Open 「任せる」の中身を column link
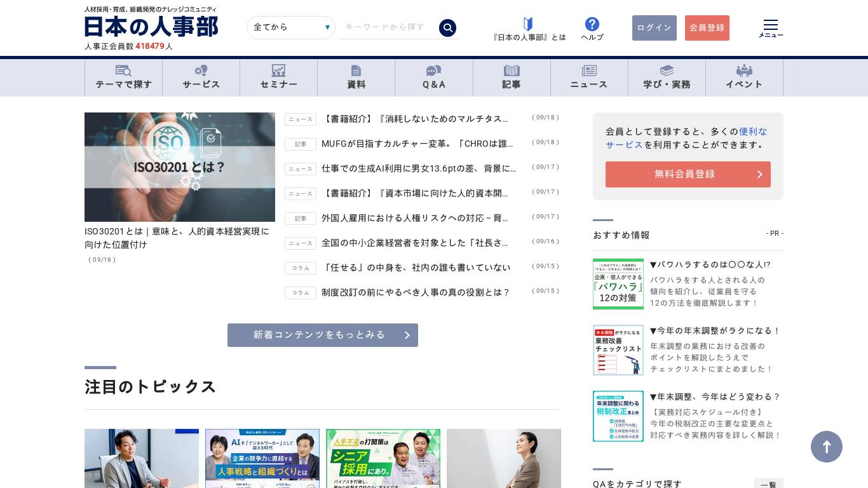Viewport: 868px width, 488px height. 416,268
